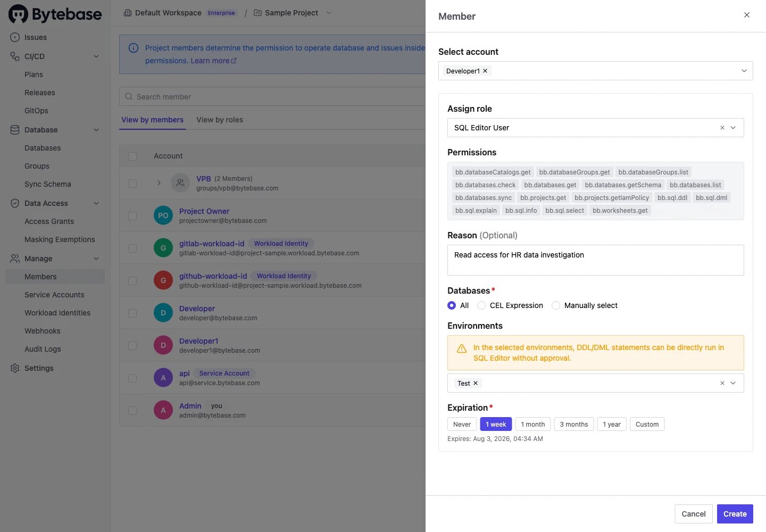This screenshot has width=766, height=532.
Task: Click the VPB group avatar icon
Action: pos(180,183)
